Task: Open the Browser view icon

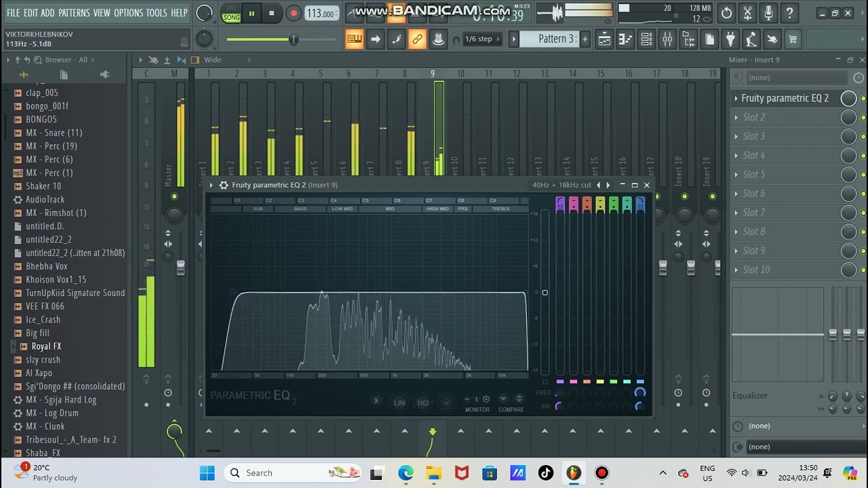Action: tap(688, 39)
